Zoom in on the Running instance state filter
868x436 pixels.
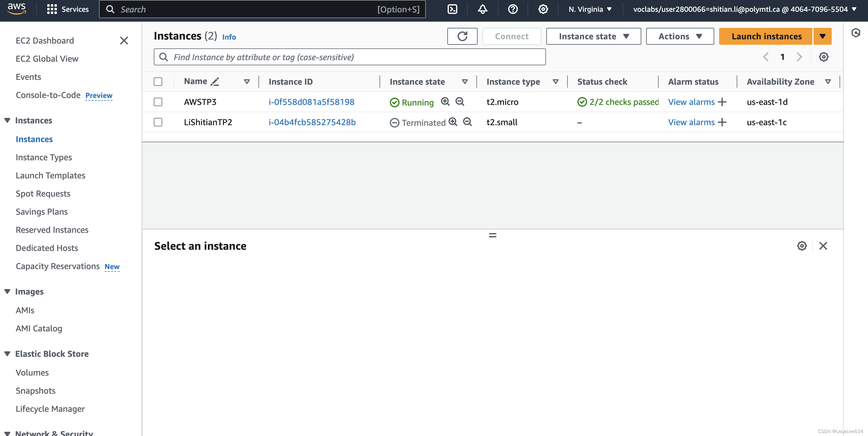coord(445,102)
